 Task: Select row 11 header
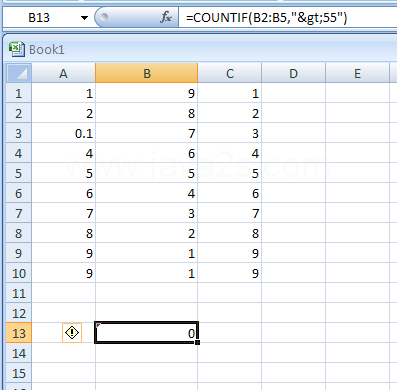tap(19, 293)
